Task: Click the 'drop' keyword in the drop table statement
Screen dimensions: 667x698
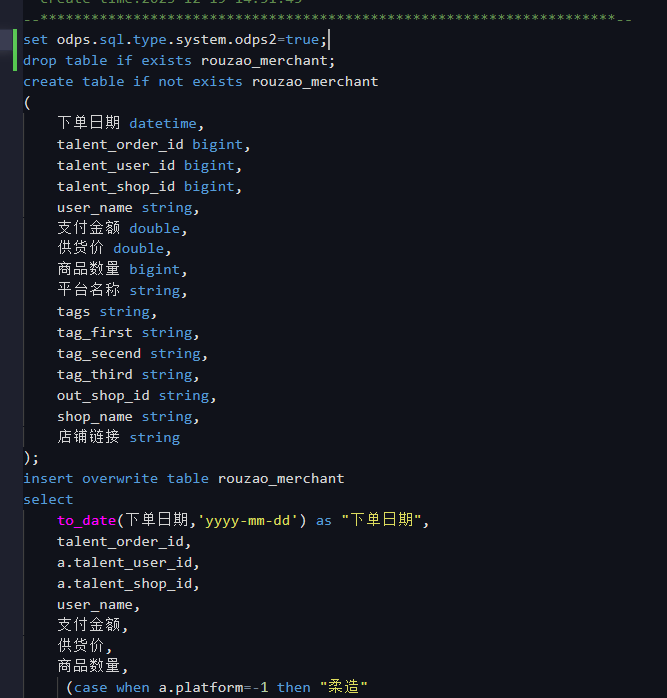Action: (x=40, y=61)
